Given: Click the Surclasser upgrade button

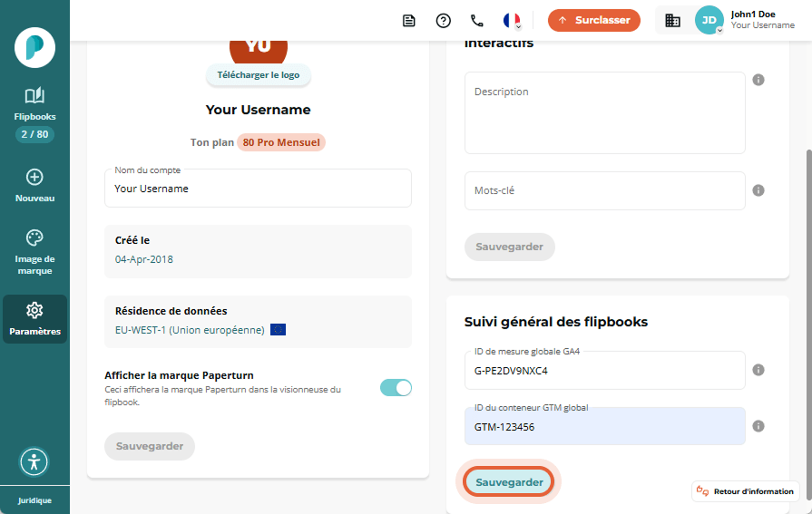Looking at the screenshot, I should tap(594, 20).
